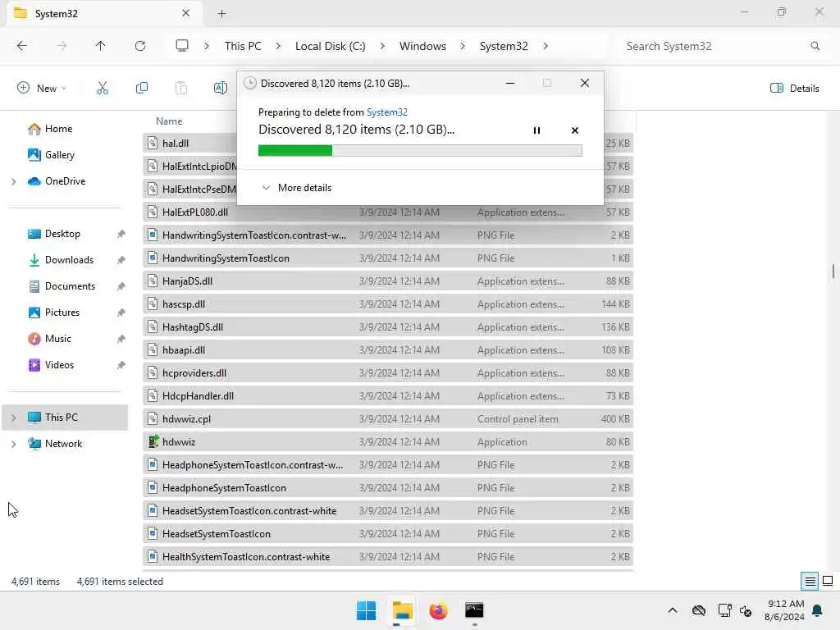Close the System32 tab
The width and height of the screenshot is (840, 630).
pyautogui.click(x=185, y=13)
